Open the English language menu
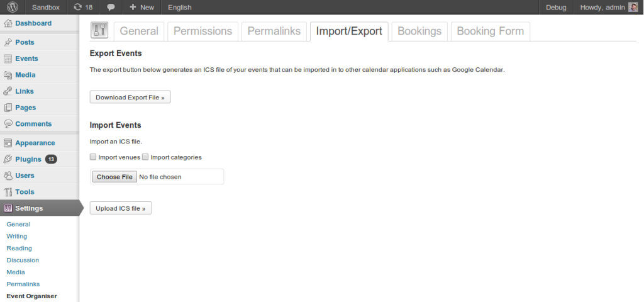 [179, 8]
